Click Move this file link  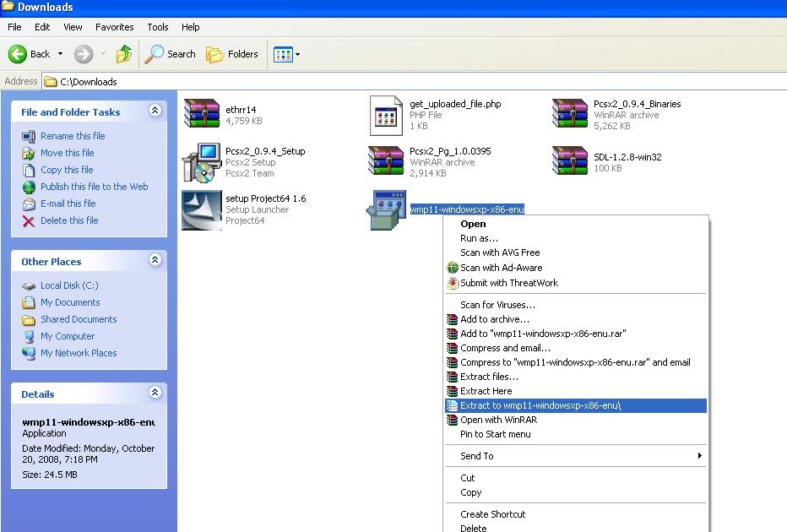coord(68,153)
